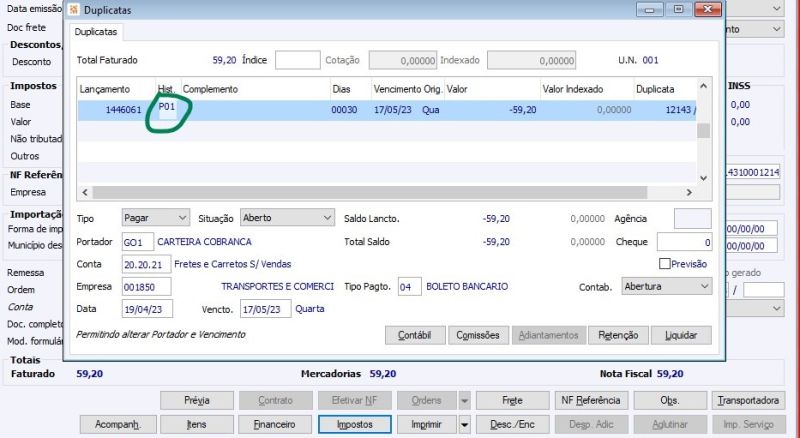Click the Vencimento Orig. column header
Image resolution: width=800 pixels, height=438 pixels.
coord(408,89)
